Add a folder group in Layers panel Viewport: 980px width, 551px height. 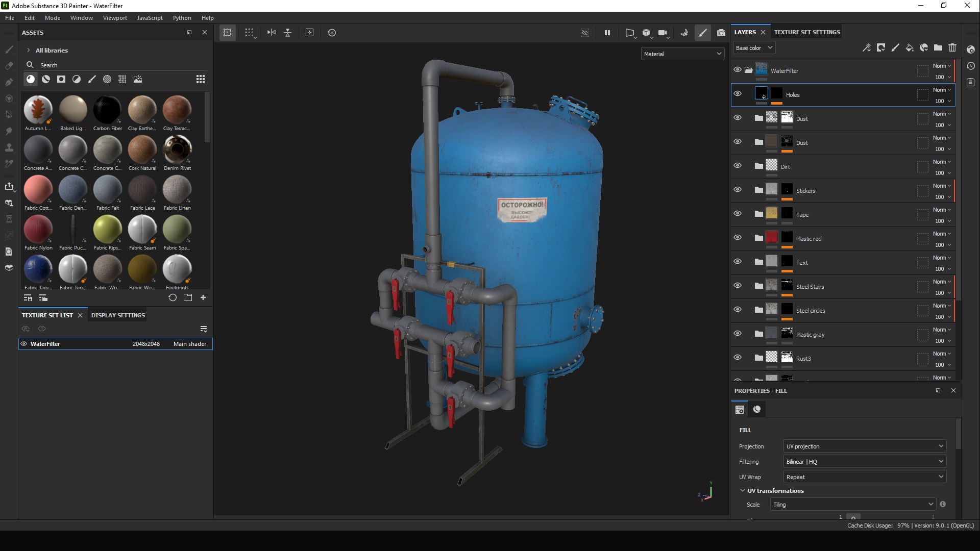938,47
